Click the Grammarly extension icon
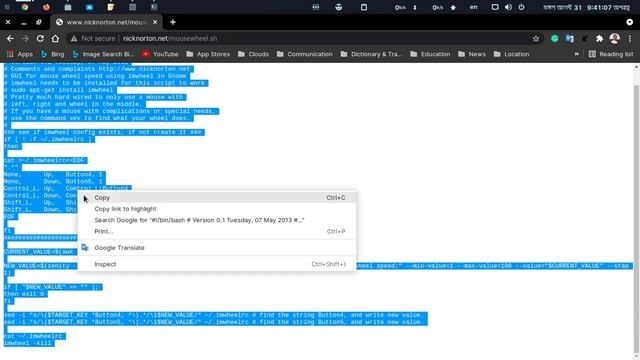Viewport: 640px width, 360px height. (x=554, y=38)
